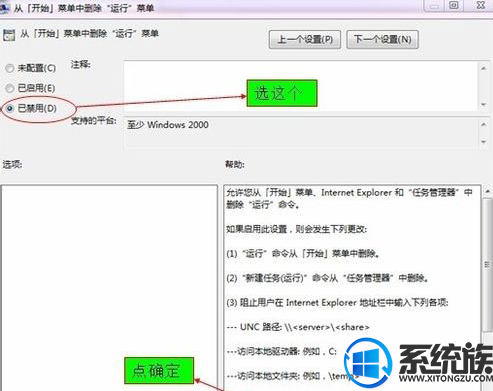Click the '(1) 运行命令从开始菜单中删除' help line
The width and height of the screenshot is (493, 391).
(x=303, y=254)
